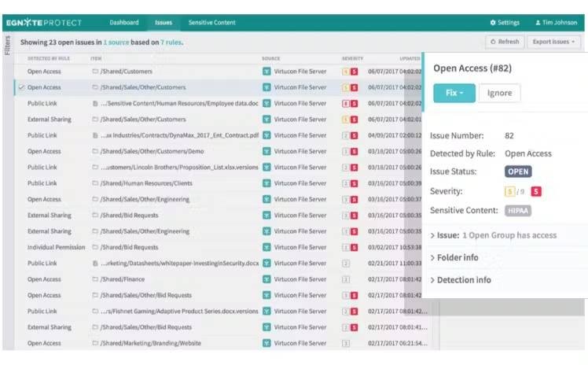The image size is (588, 380).
Task: Click the severity number badge in /Shared/Finance row
Action: [x=346, y=279]
